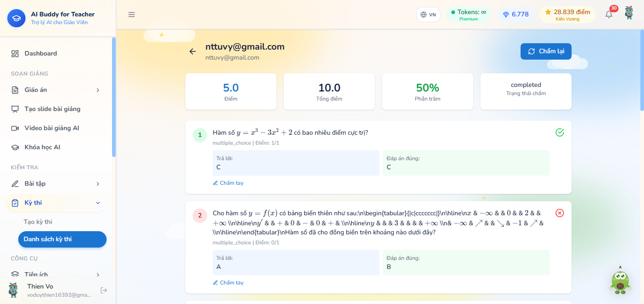Click the logout icon beside Thien Vo
The width and height of the screenshot is (644, 304).
click(104, 290)
